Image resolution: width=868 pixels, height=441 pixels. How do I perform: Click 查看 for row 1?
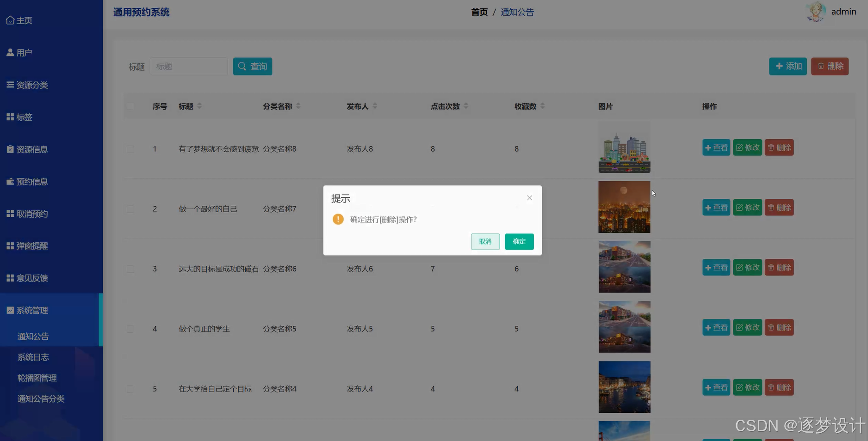[716, 147]
